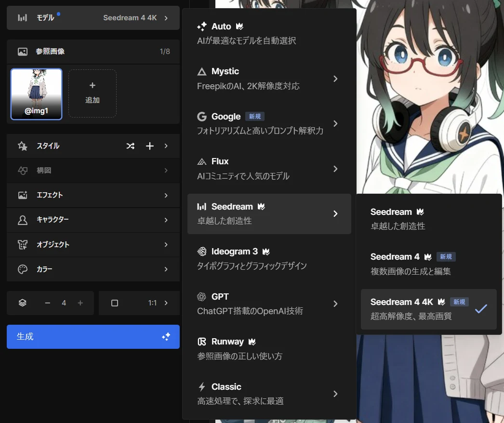Click the 参照画像 picture icon
Image resolution: width=504 pixels, height=423 pixels.
tap(23, 52)
